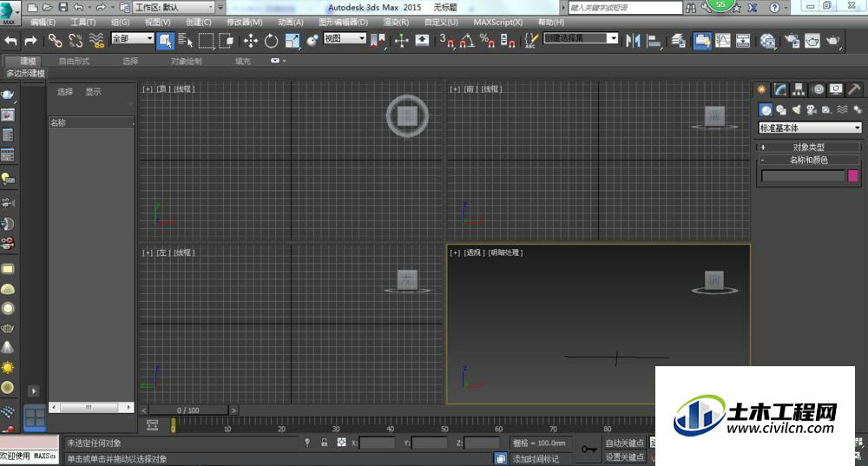This screenshot has height=466, width=868.
Task: Open the 标准基本体 primitives dropdown
Action: [810, 128]
